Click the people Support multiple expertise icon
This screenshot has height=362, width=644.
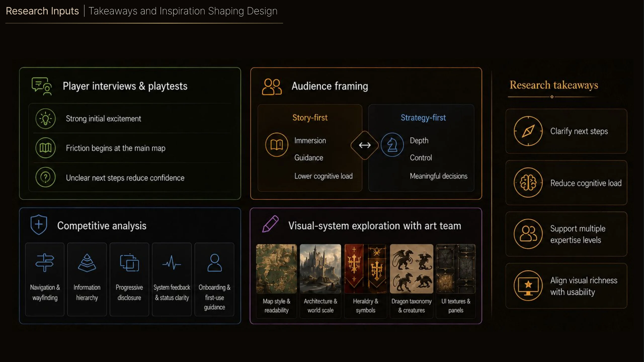(528, 234)
